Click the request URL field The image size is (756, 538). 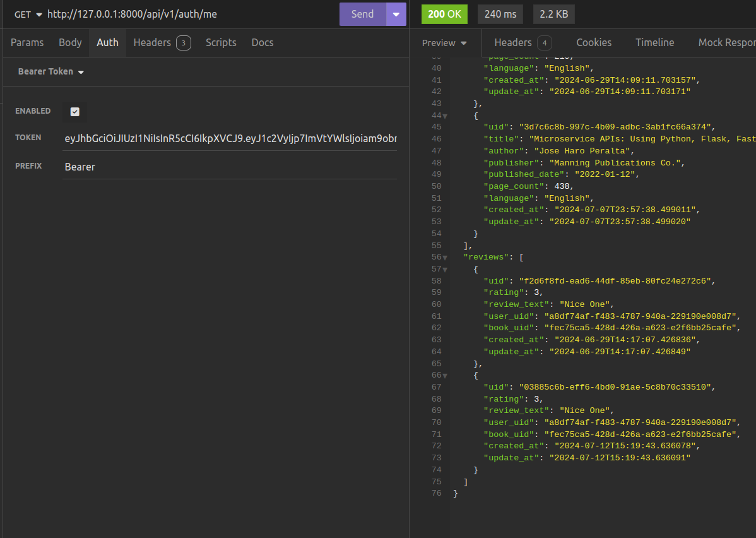pos(189,14)
